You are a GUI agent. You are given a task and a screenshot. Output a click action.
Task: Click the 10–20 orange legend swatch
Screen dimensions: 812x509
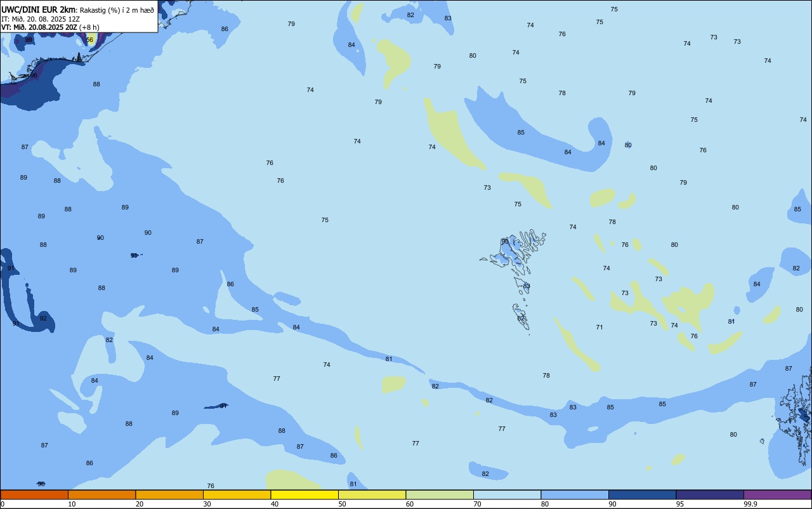click(101, 494)
